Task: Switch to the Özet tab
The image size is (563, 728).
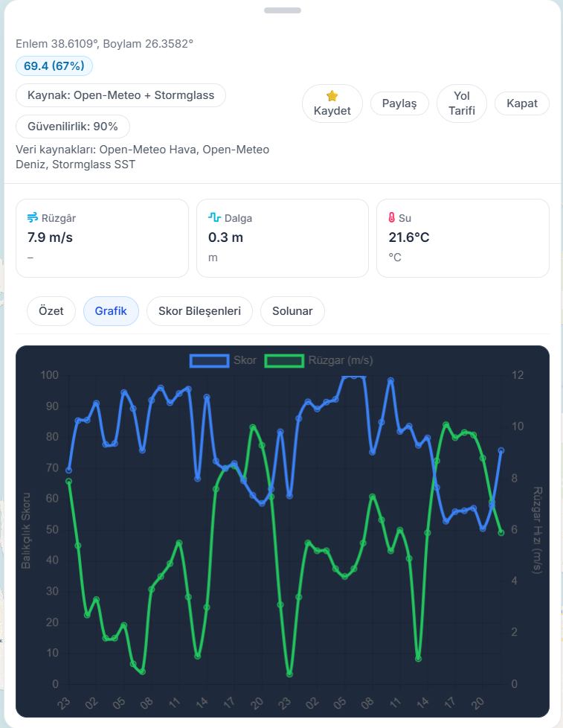Action: coord(51,311)
